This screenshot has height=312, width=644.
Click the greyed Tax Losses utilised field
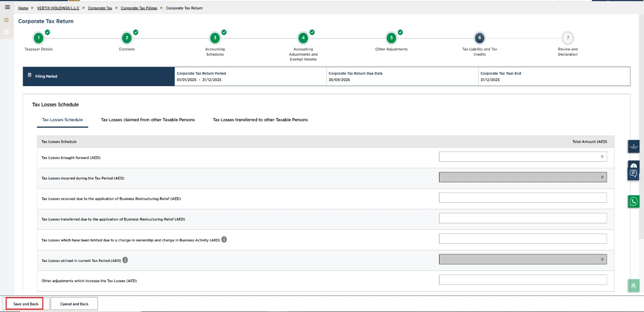522,259
